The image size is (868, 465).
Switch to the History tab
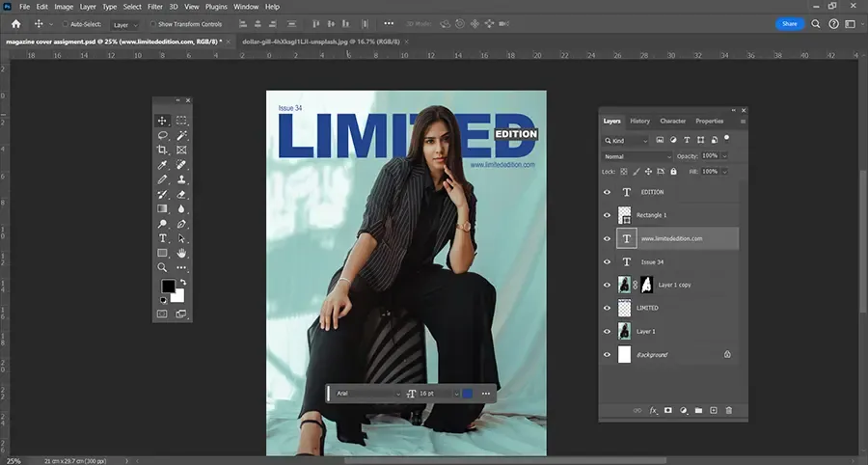(x=639, y=121)
